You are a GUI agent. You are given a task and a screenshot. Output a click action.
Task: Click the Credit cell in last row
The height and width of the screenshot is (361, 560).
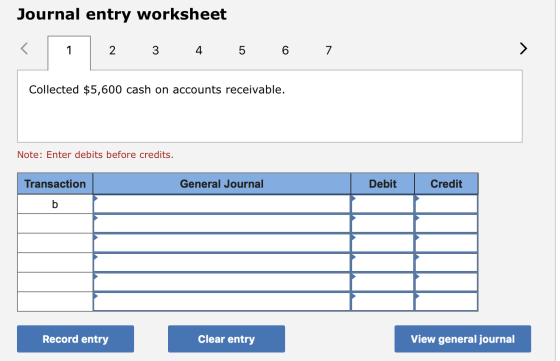(446, 301)
